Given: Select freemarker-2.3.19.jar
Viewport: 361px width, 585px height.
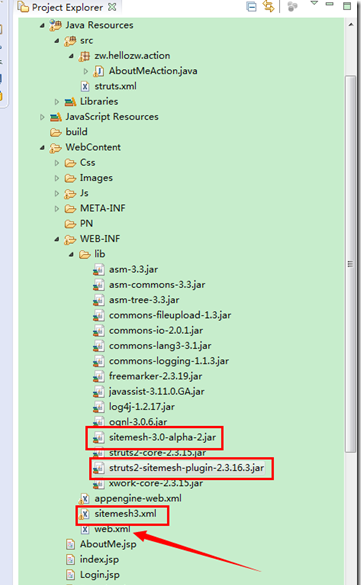Looking at the screenshot, I should 156,376.
